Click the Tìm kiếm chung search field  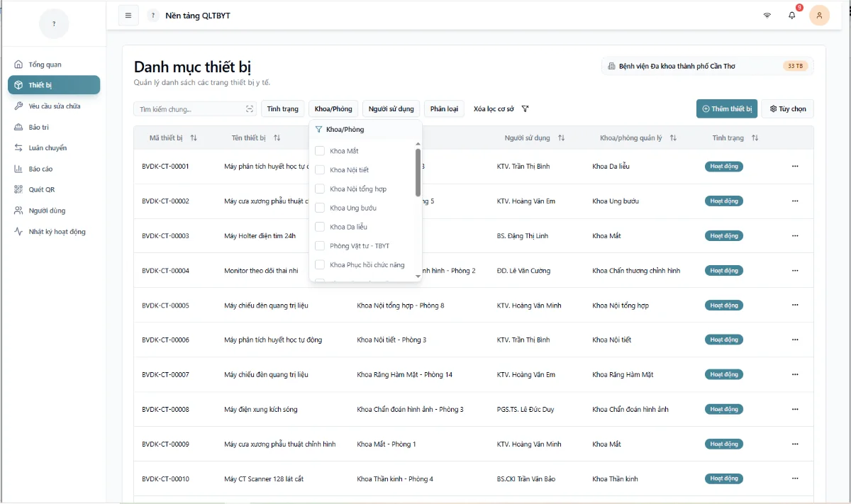[190, 109]
